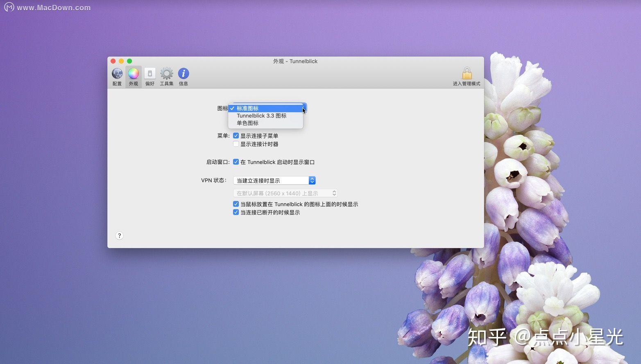The height and width of the screenshot is (364, 641).
Task: Toggle 当鼠标放置在 Tunnelblick 的图标上面的时候显示 checkbox
Action: point(236,204)
